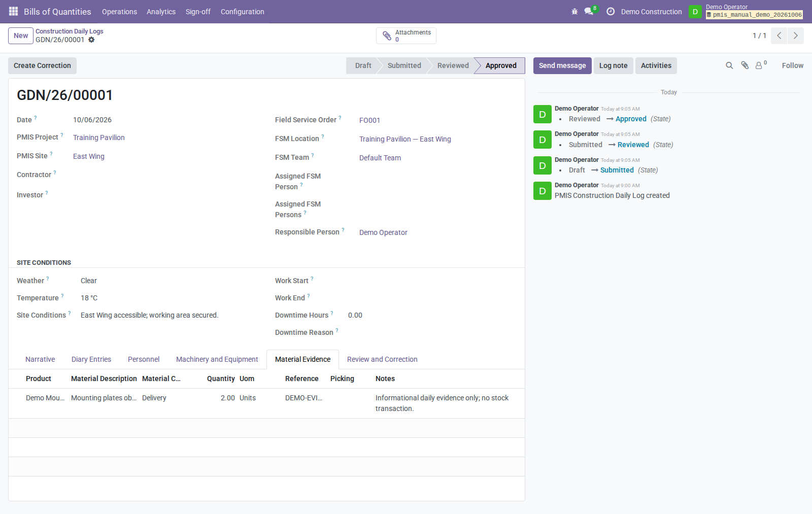Switch to Diary Entries tab
This screenshot has width=812, height=514.
[x=91, y=359]
